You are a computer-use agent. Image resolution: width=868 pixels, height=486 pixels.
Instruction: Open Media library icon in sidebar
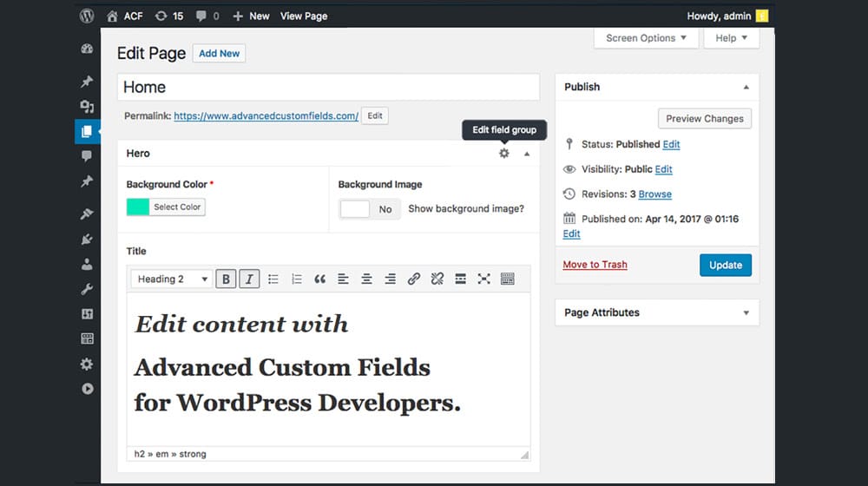click(87, 106)
